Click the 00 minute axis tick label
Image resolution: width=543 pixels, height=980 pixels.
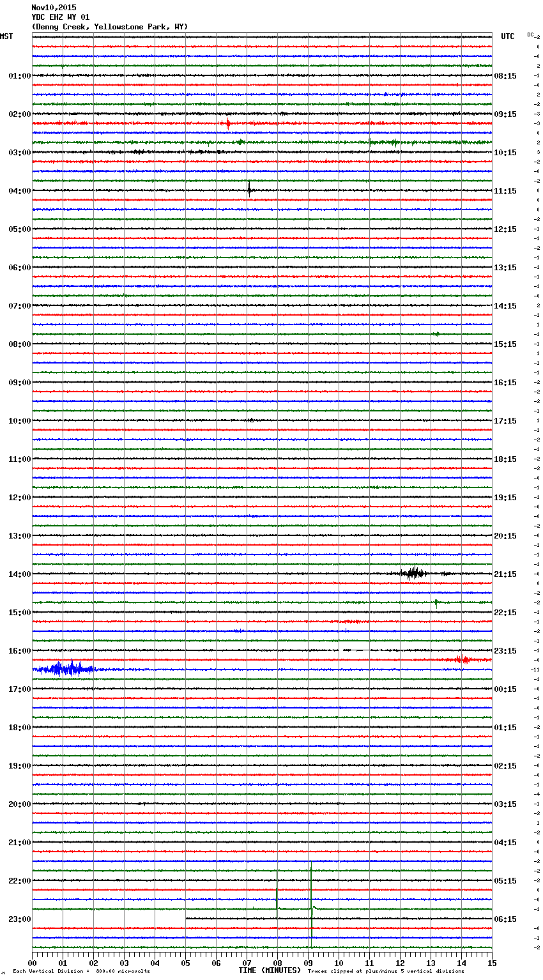[x=32, y=963]
